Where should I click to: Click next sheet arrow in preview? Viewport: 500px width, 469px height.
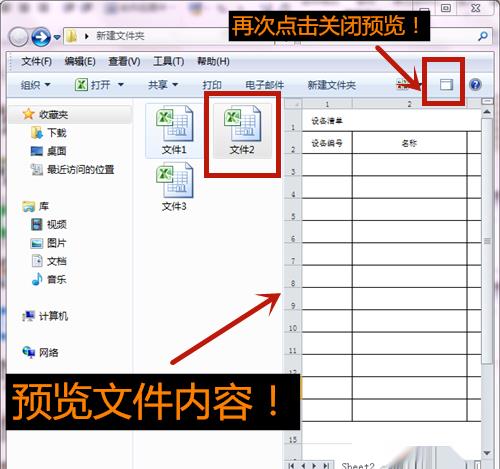314,465
